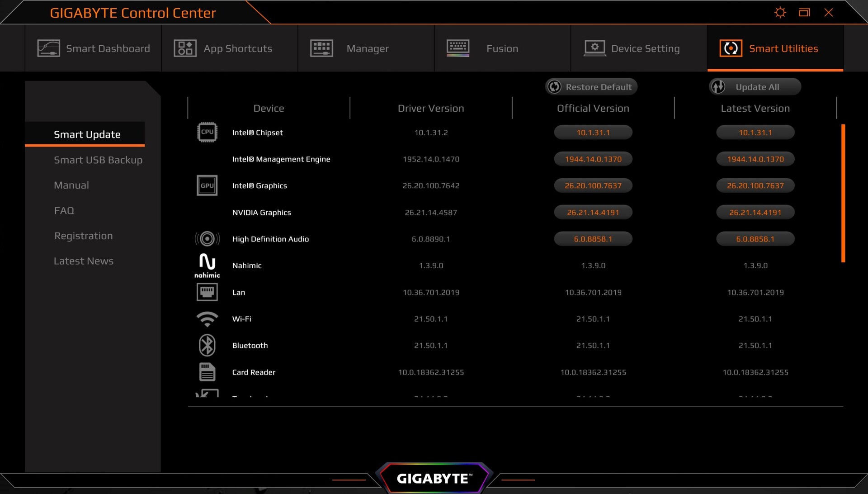
Task: Select Smart USB Backup in sidebar
Action: point(98,160)
